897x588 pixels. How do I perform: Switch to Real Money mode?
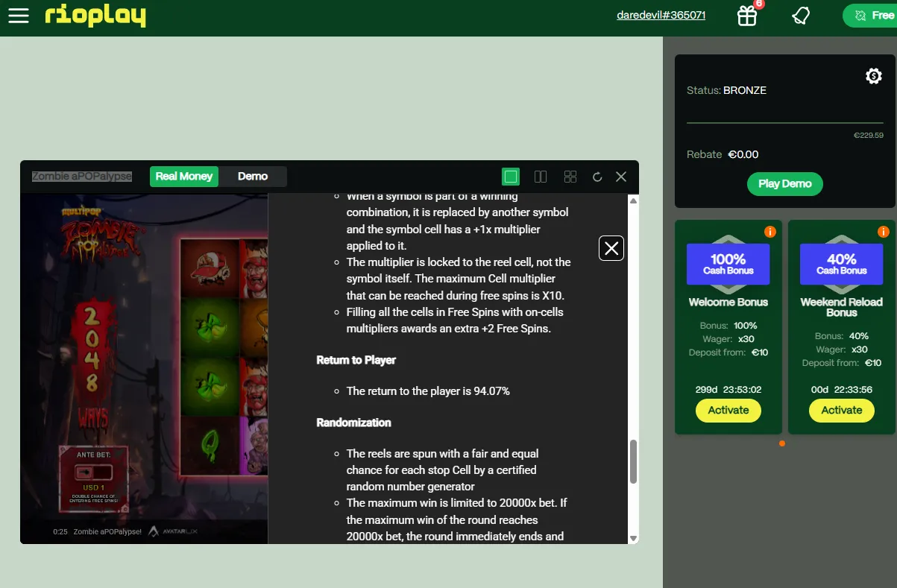pyautogui.click(x=184, y=177)
